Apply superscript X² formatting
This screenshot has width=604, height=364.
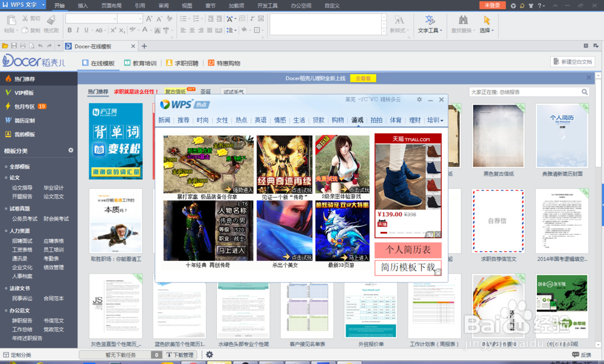tap(114, 30)
